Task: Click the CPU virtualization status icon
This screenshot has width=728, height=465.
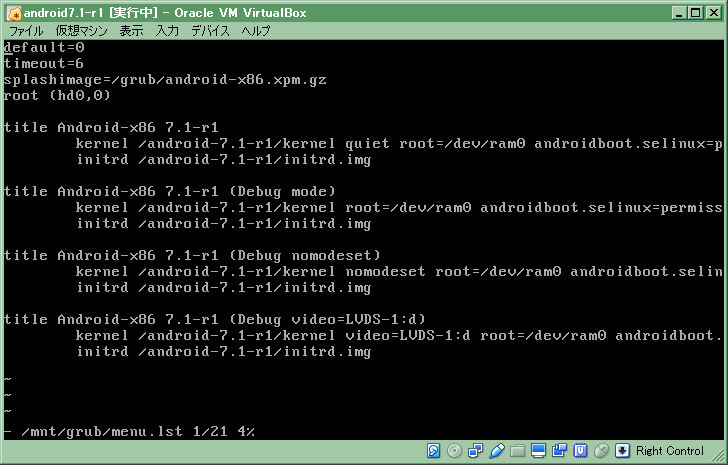Action: (x=580, y=450)
